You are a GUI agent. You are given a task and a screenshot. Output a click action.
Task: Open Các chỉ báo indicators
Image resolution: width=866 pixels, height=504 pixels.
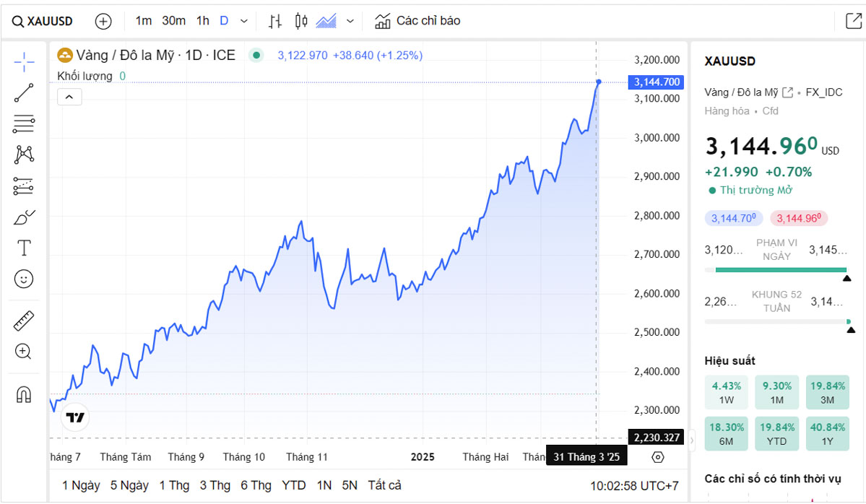(x=417, y=21)
